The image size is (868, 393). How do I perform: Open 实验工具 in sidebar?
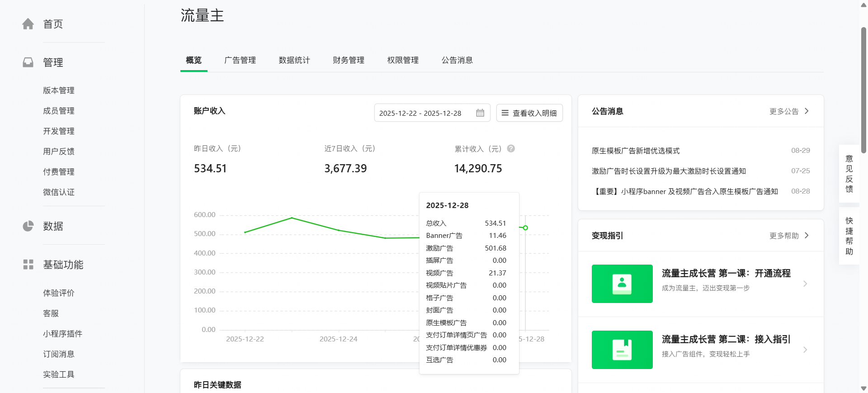(x=59, y=374)
